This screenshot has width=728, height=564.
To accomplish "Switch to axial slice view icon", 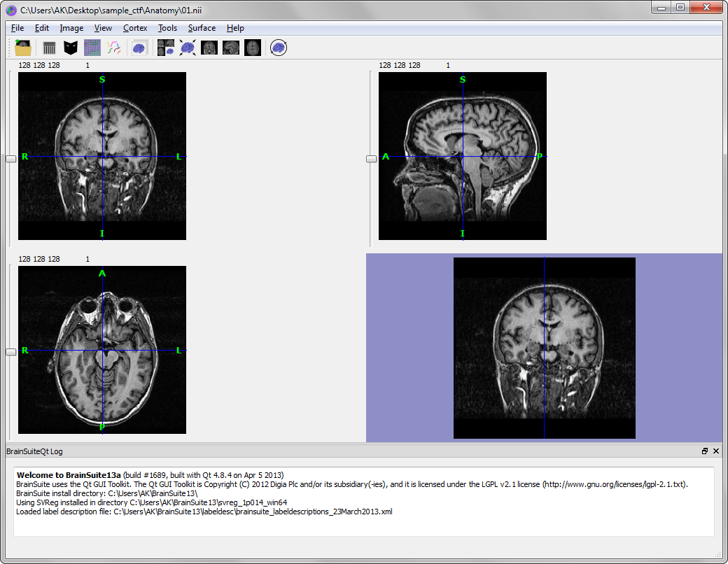I will (253, 48).
